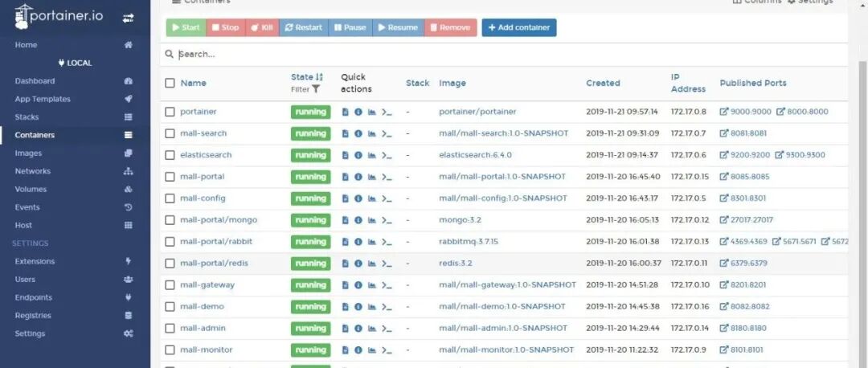Click the Settings gears icon in sidebar
The height and width of the screenshot is (368, 868).
pos(129,333)
